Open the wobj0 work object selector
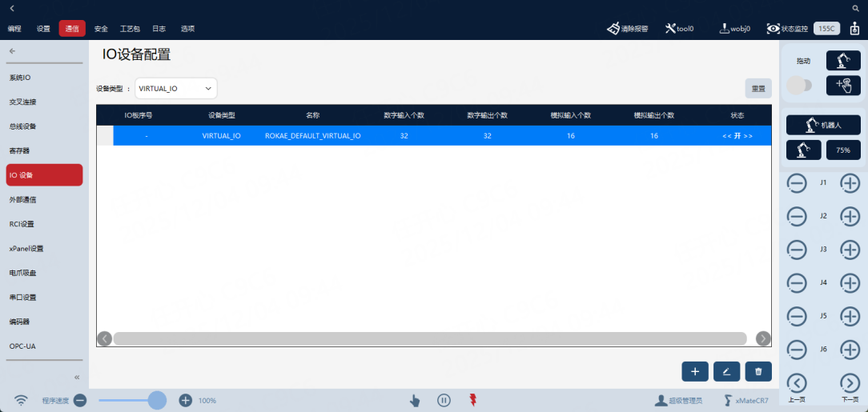The width and height of the screenshot is (868, 412). (734, 29)
